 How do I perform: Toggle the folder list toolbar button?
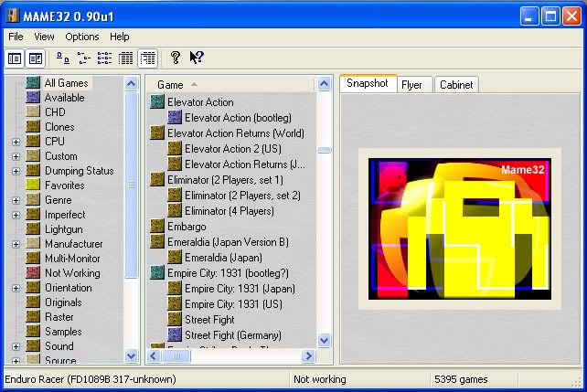pos(15,58)
